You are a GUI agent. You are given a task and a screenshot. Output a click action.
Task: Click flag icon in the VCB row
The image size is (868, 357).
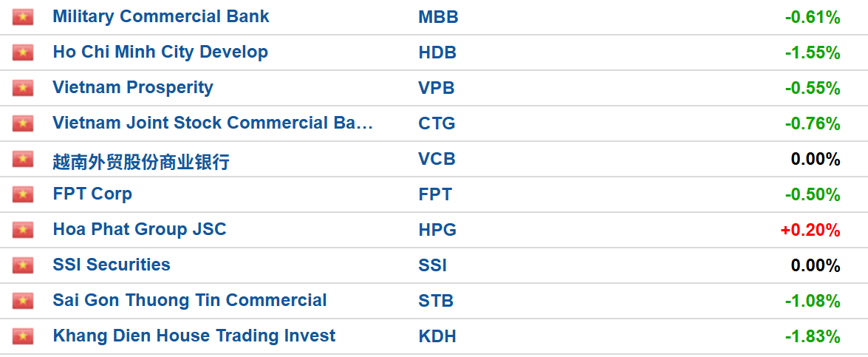pos(23,160)
